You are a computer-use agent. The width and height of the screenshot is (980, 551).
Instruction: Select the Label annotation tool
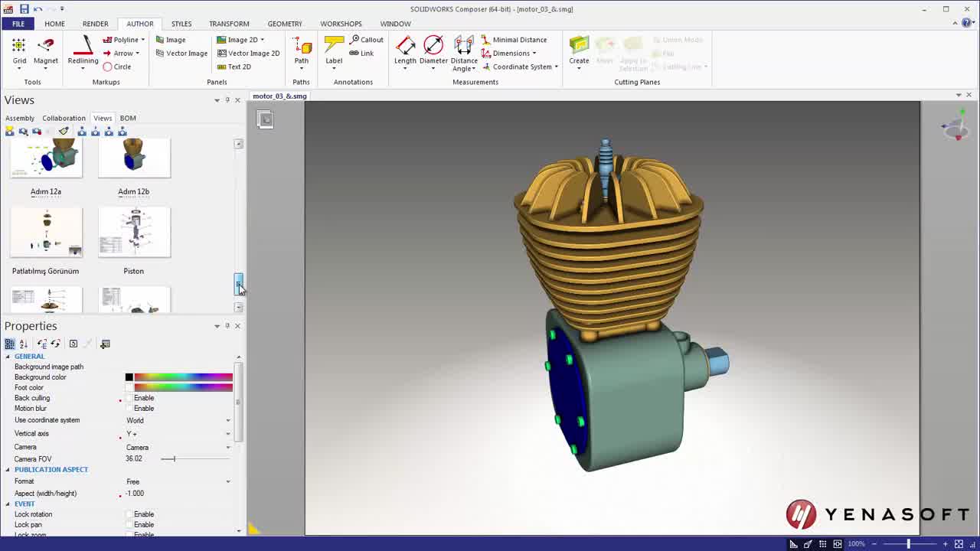[334, 47]
